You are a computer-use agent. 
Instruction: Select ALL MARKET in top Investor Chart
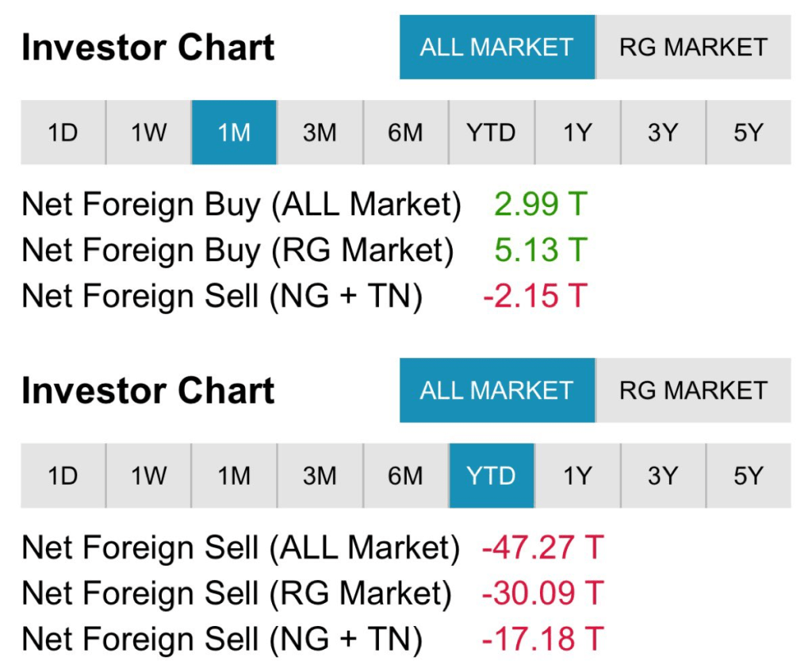(496, 47)
